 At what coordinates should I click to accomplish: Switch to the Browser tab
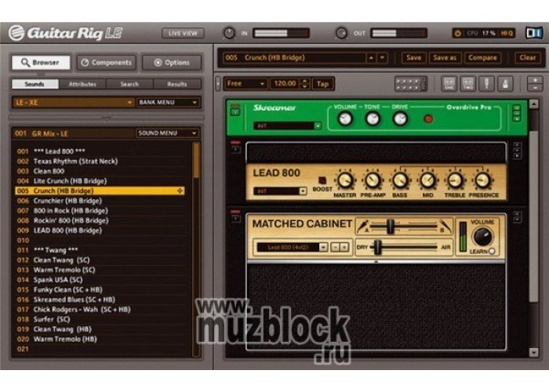coord(41,63)
